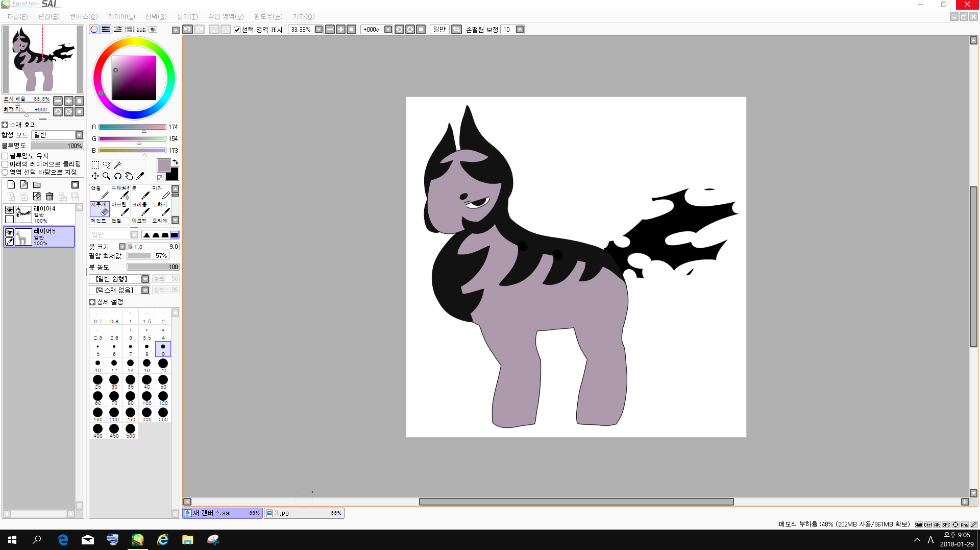Open the 33.33% zoom level dropdown

pyautogui.click(x=318, y=30)
